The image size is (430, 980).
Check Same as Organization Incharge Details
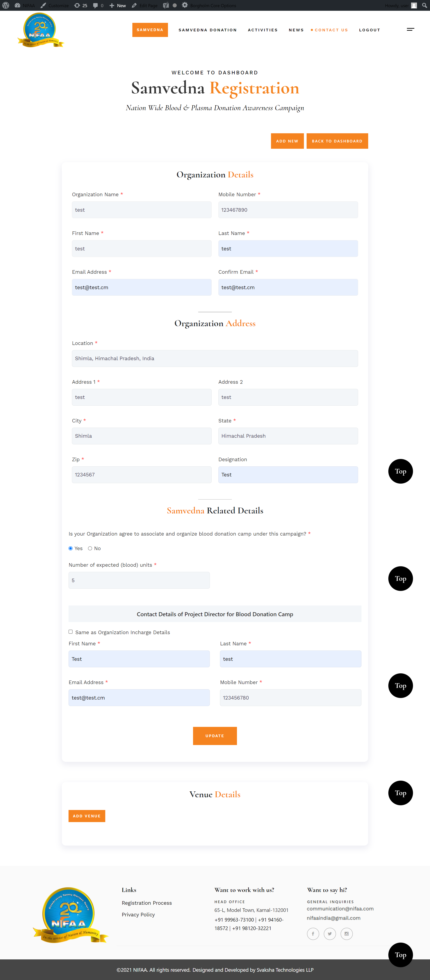pyautogui.click(x=70, y=631)
